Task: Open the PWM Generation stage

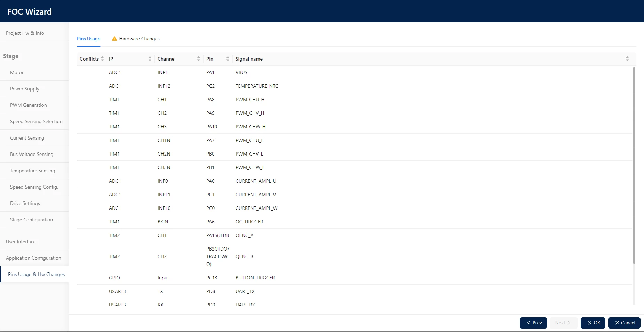Action: click(29, 105)
